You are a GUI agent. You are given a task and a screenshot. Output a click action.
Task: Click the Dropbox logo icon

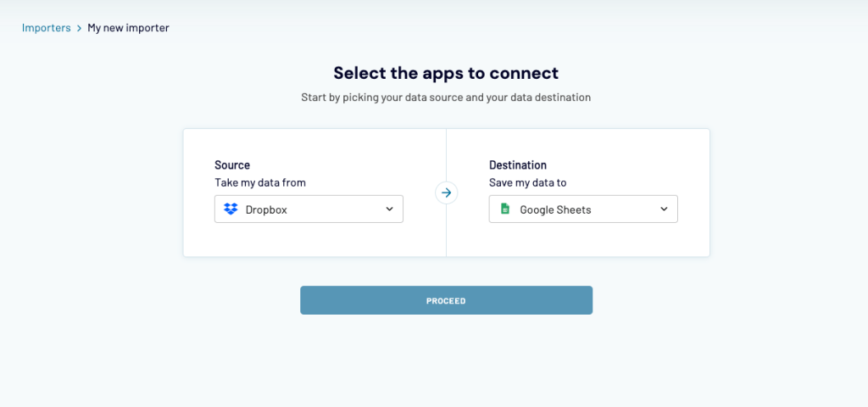tap(231, 209)
